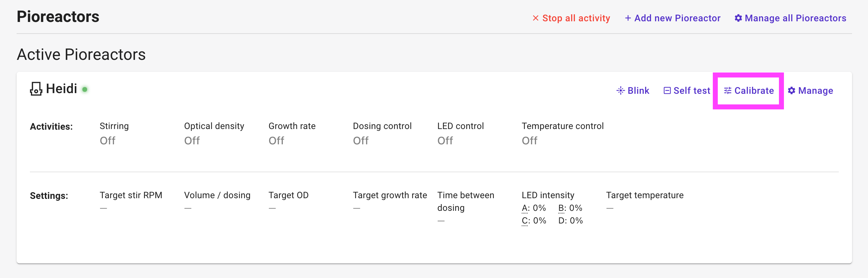The image size is (868, 278).
Task: Click LED channel B intensity label
Action: tap(561, 208)
